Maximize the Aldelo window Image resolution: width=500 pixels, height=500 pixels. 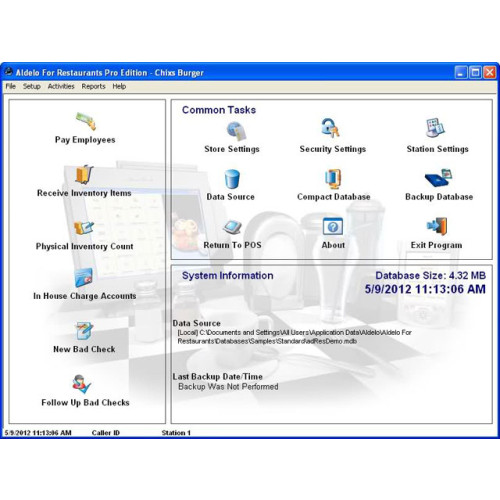pyautogui.click(x=475, y=72)
